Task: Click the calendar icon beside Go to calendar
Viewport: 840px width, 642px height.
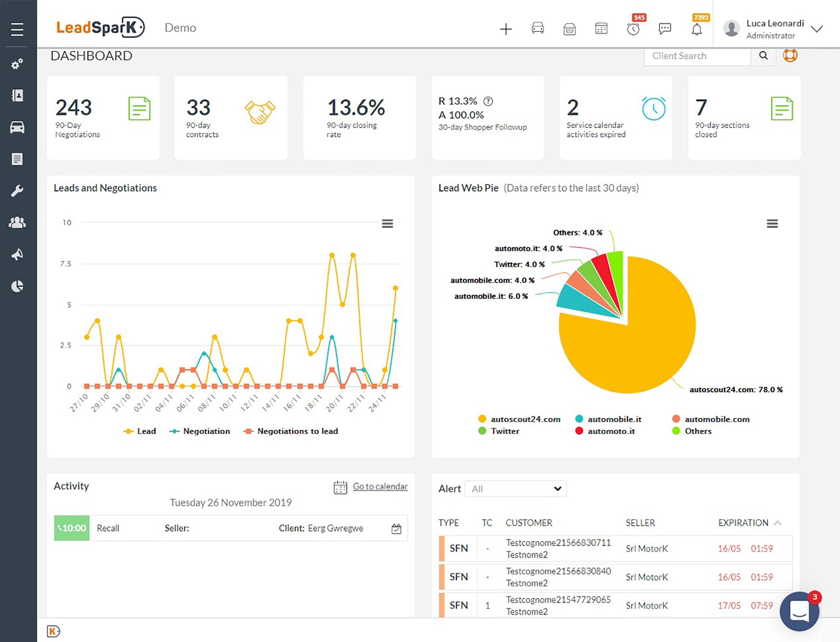Action: click(x=340, y=487)
